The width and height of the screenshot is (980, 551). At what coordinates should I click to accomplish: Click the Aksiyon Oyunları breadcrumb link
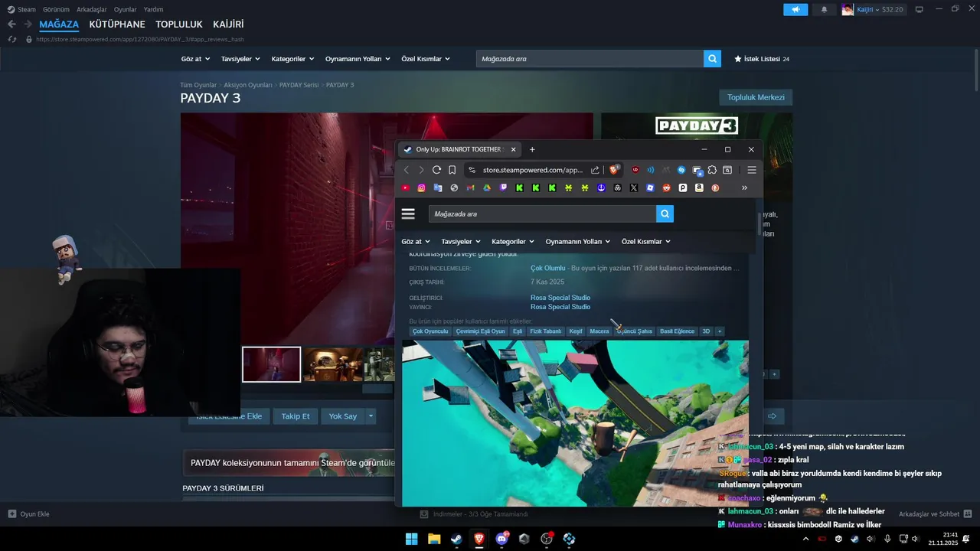(x=247, y=85)
